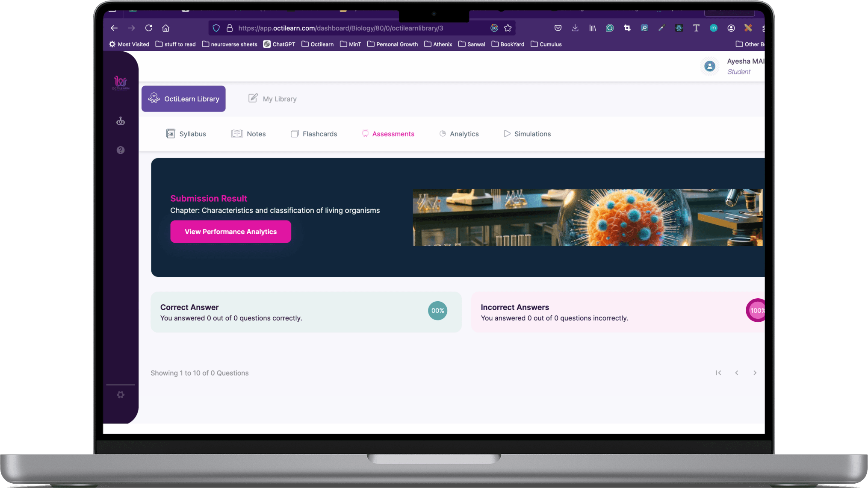Click the Assessments tab icon
Image resolution: width=868 pixels, height=488 pixels.
tap(365, 134)
